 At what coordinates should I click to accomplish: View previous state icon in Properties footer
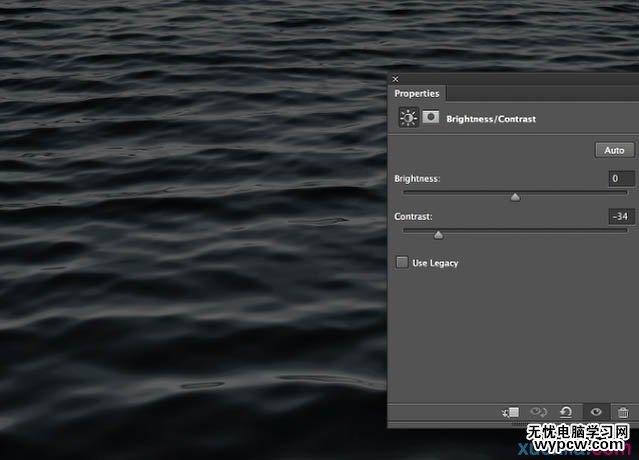538,412
